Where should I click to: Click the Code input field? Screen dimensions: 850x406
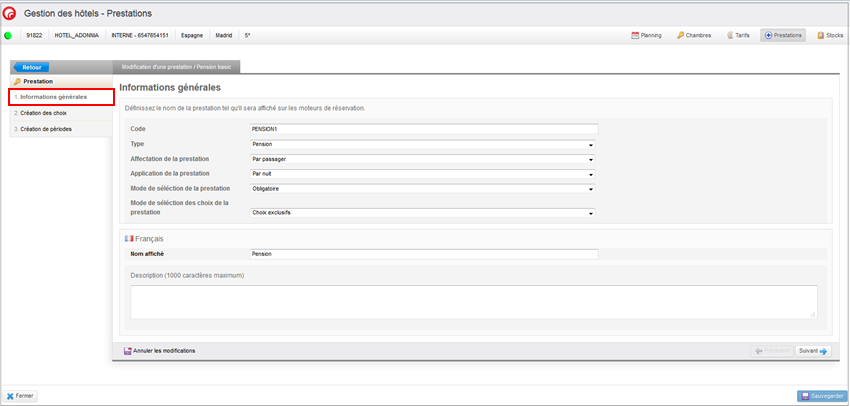point(422,129)
